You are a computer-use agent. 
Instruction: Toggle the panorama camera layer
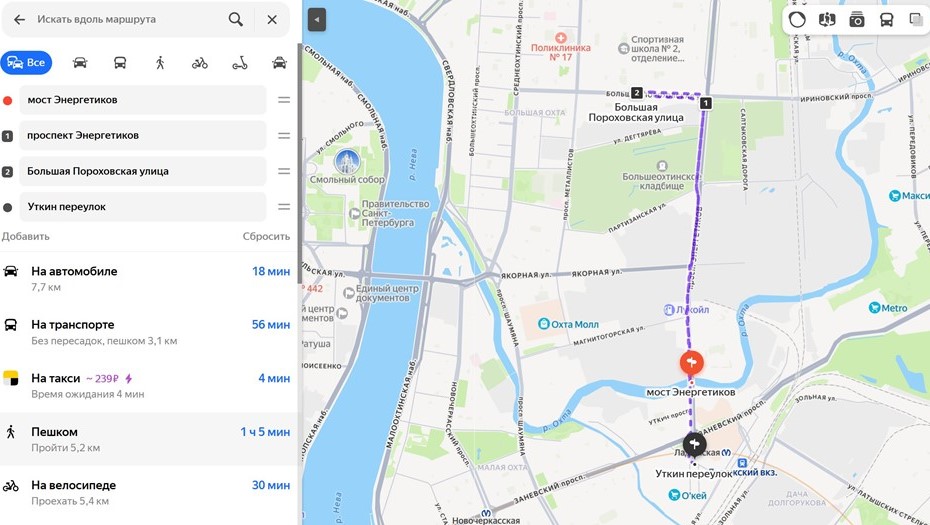[856, 20]
